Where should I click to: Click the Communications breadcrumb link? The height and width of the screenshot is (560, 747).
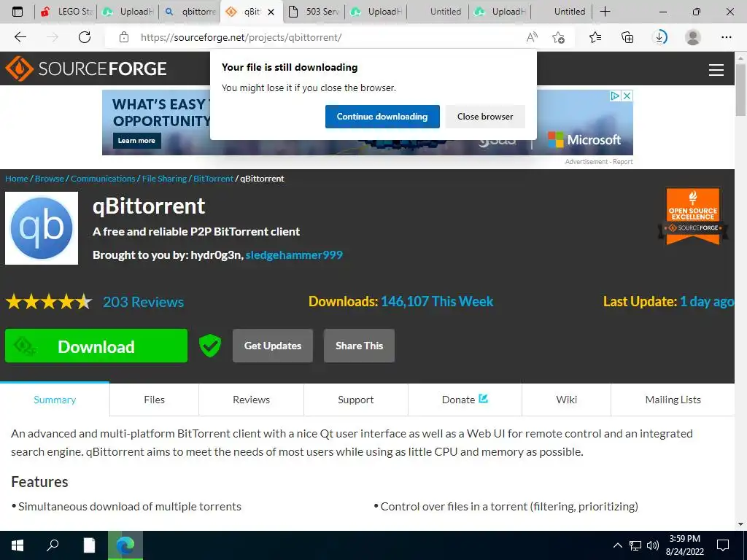(103, 179)
